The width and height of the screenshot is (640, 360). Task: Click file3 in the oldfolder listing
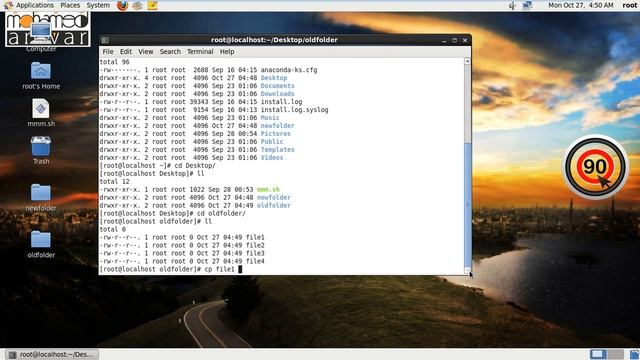pos(255,253)
